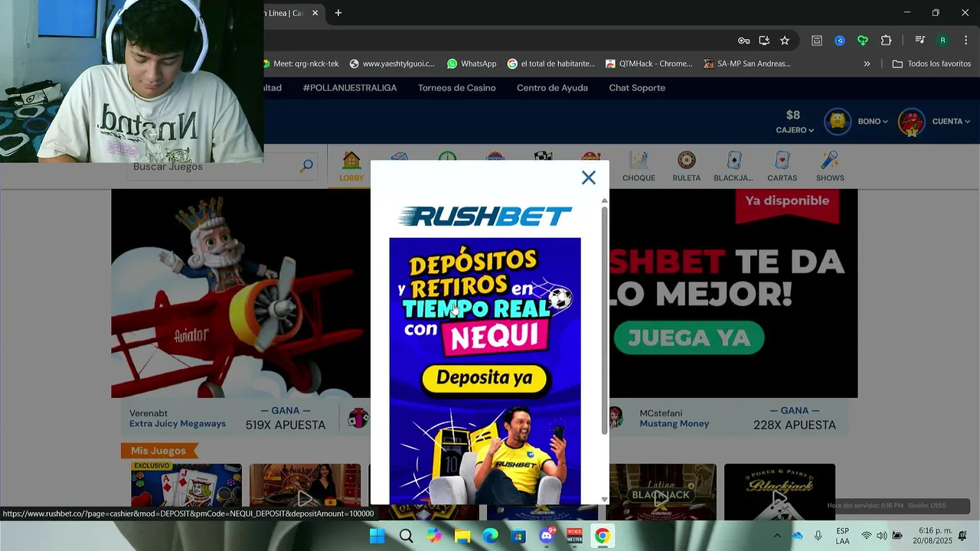Switch to the Shows category
This screenshot has height=551, width=980.
[830, 167]
